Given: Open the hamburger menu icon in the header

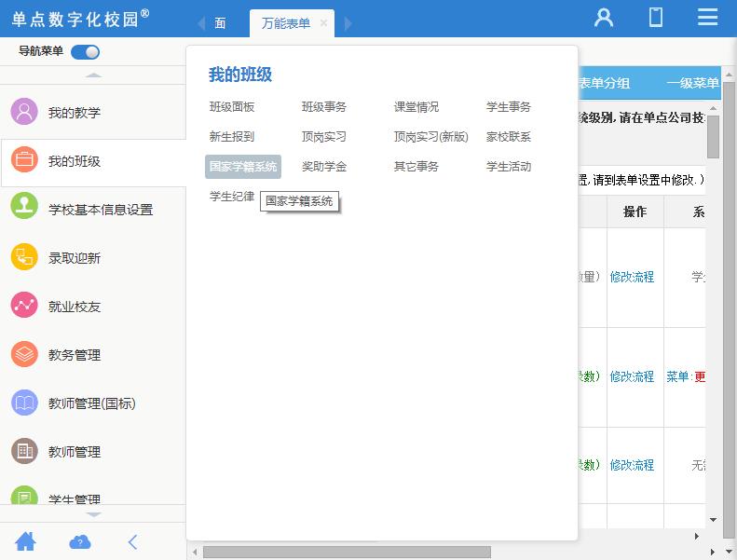Looking at the screenshot, I should pos(707,18).
